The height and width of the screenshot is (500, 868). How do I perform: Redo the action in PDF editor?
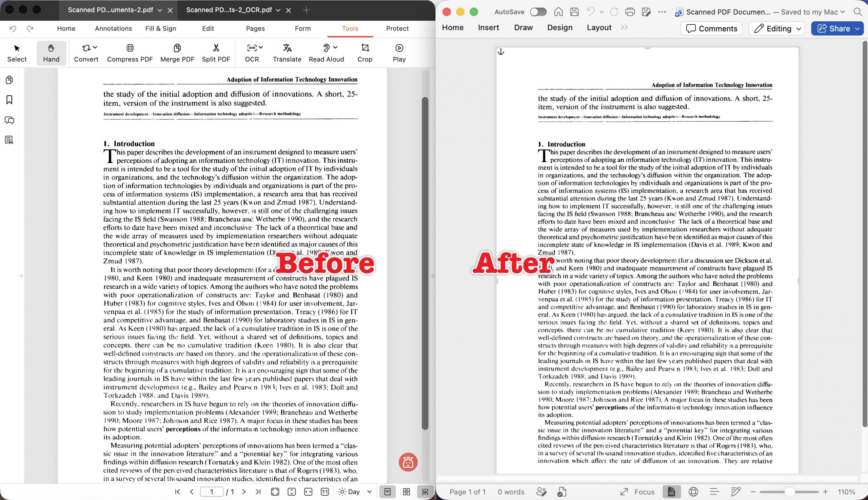[30, 28]
